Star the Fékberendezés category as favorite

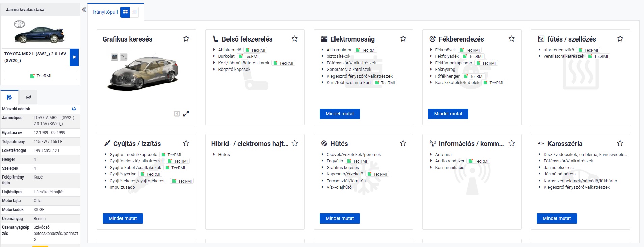[512, 39]
